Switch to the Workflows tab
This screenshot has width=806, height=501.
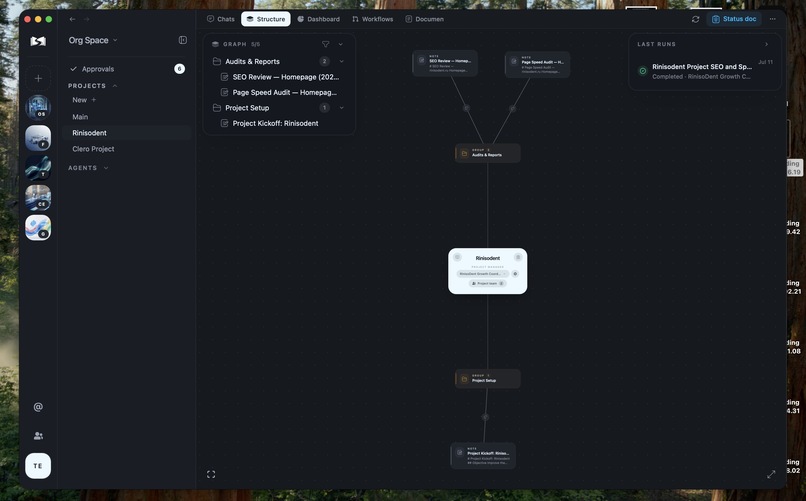(373, 19)
